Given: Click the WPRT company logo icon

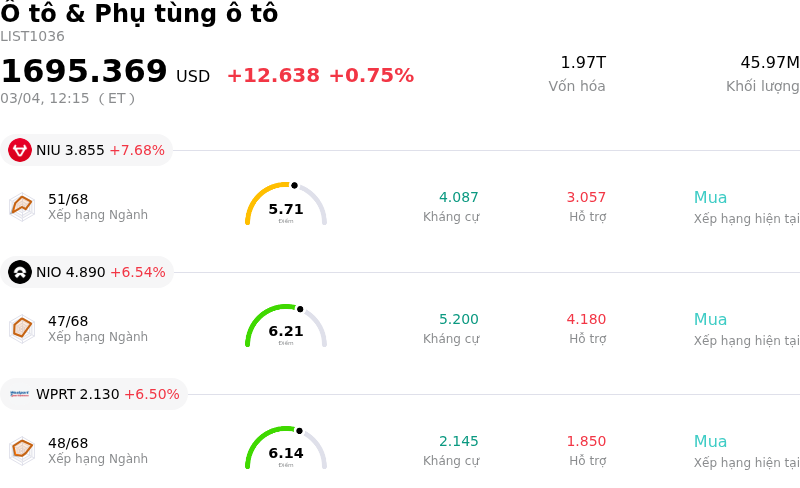Looking at the screenshot, I should (x=20, y=394).
